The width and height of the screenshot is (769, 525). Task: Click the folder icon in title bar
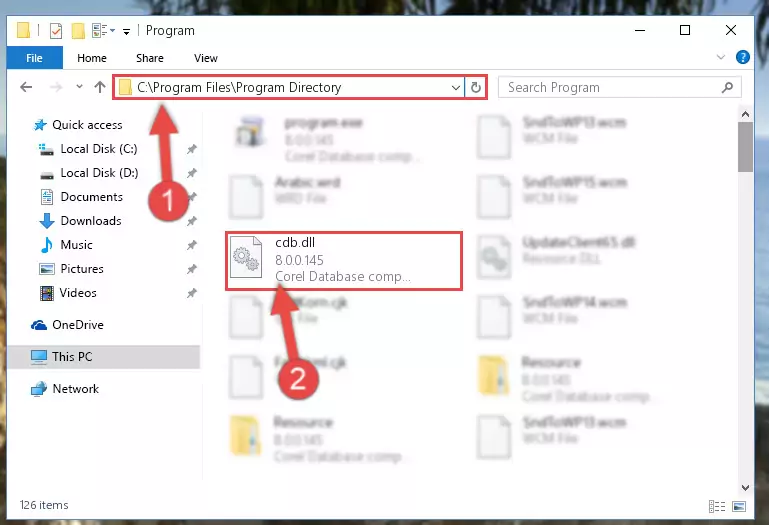tap(23, 30)
